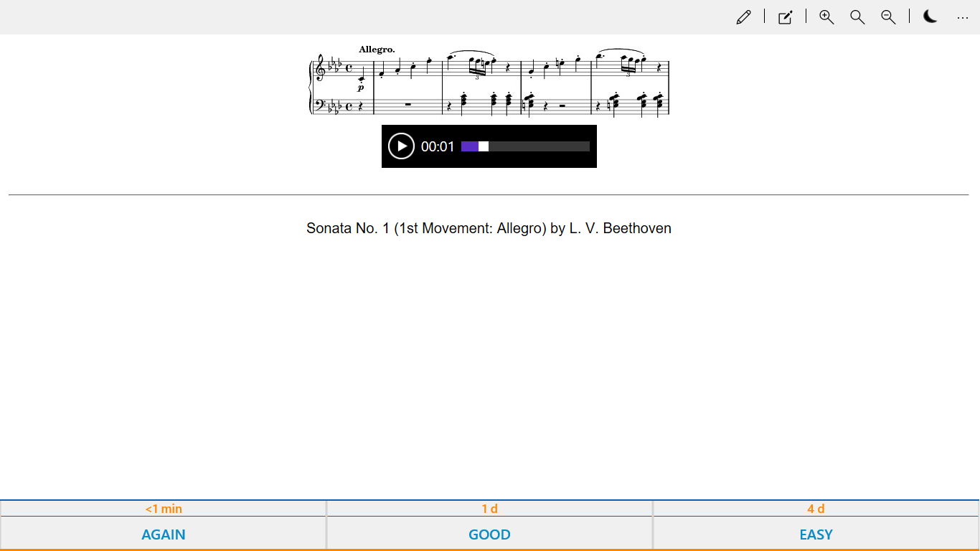Open the edit note icon
The image size is (980, 551).
(x=786, y=17)
